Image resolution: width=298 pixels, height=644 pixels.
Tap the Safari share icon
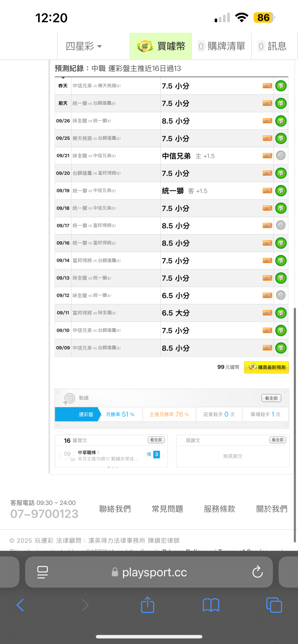(x=148, y=605)
